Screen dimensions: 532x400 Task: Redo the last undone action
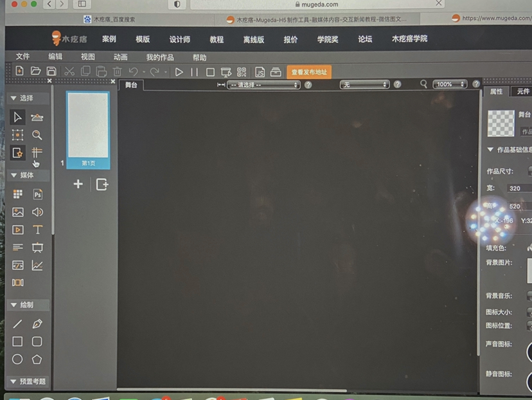click(x=155, y=71)
